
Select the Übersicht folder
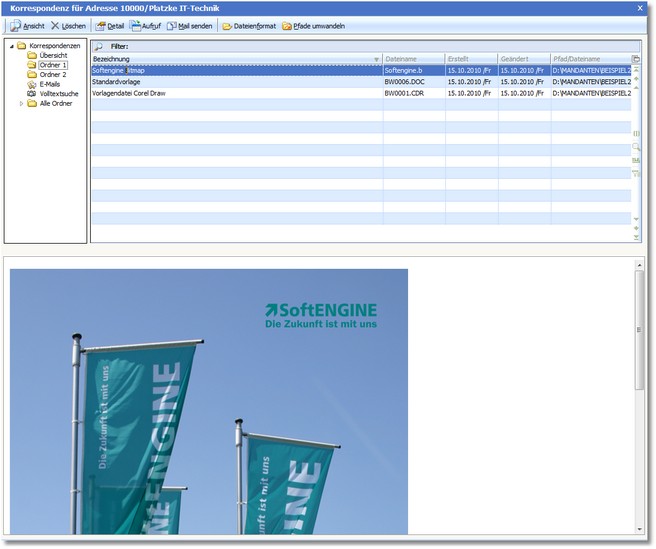pos(53,55)
